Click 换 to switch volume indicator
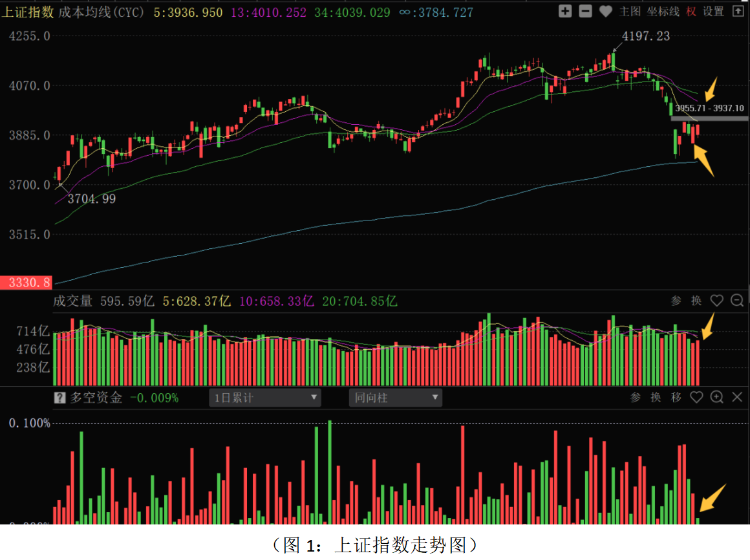 coord(696,300)
